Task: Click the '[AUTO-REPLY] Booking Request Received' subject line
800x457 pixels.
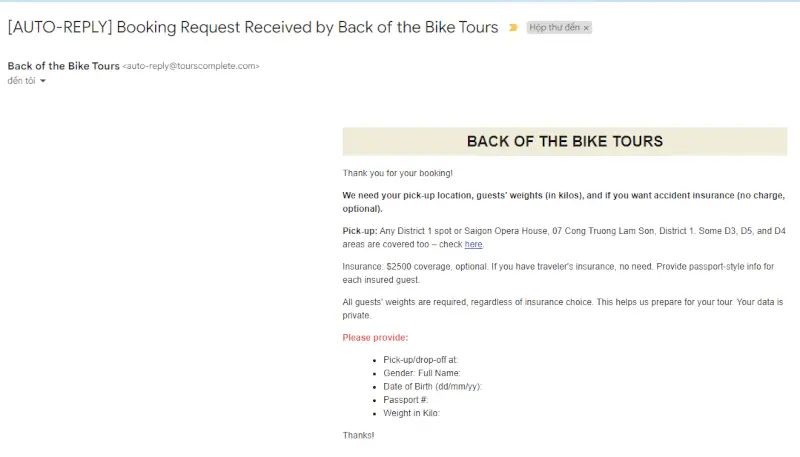Action: point(253,27)
